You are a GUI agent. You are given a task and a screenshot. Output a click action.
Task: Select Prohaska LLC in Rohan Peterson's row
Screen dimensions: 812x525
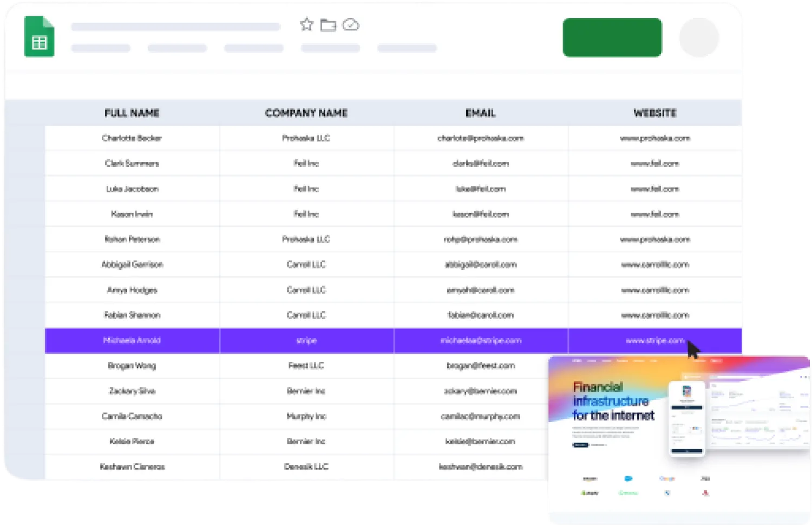[306, 239]
